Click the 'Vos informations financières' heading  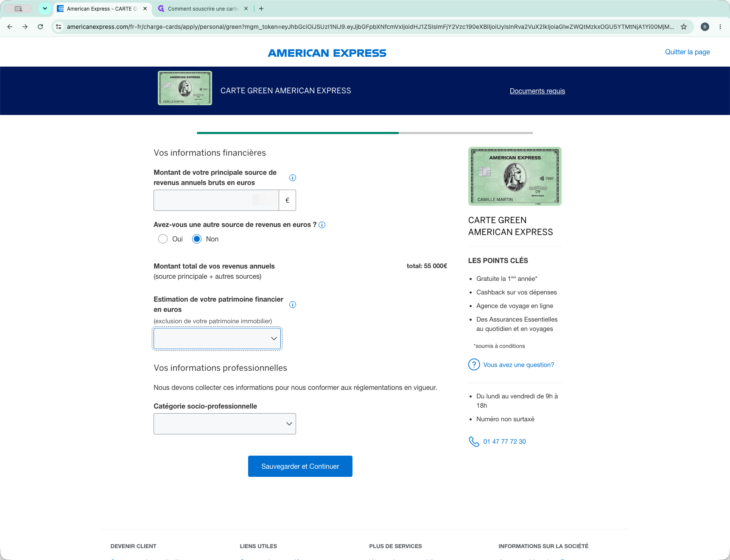point(210,153)
